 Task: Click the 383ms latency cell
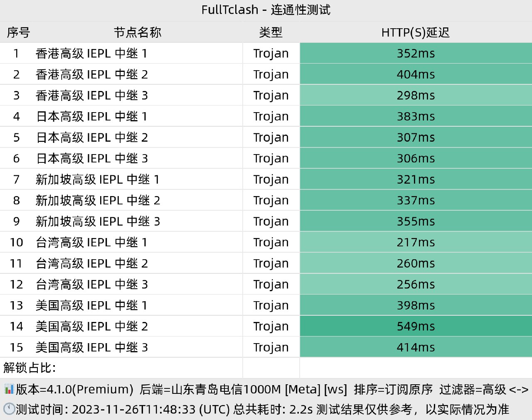(416, 116)
